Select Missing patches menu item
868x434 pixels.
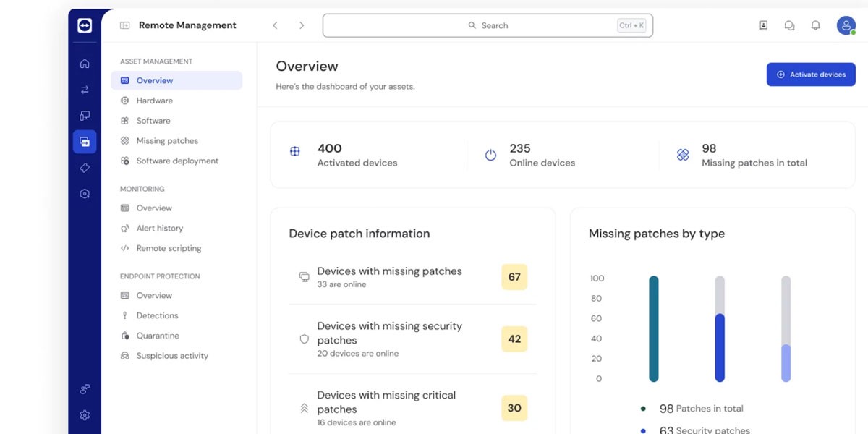(166, 141)
